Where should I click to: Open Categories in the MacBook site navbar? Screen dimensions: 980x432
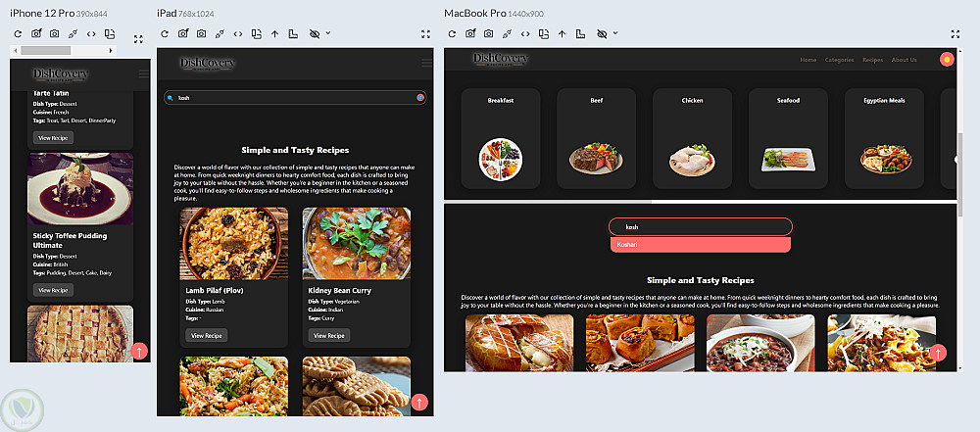tap(840, 60)
